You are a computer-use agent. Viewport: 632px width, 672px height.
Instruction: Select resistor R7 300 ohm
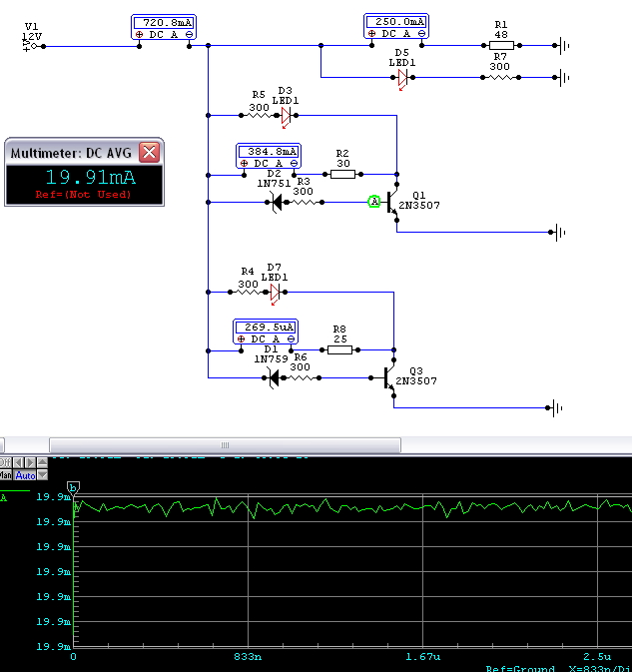pos(500,78)
